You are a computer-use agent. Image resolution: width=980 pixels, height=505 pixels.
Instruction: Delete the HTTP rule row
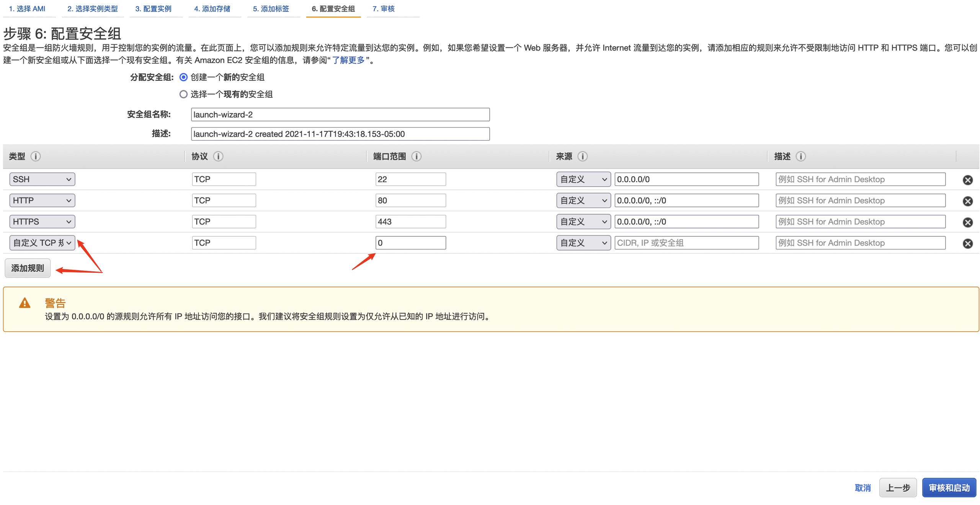click(967, 201)
